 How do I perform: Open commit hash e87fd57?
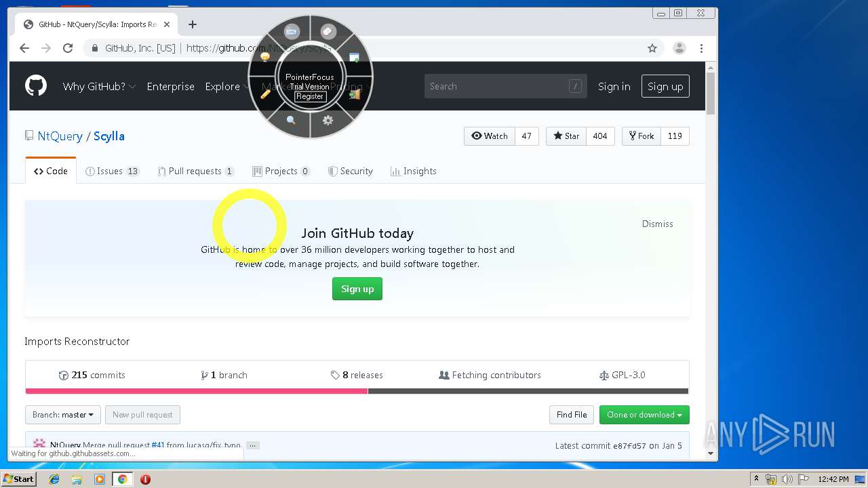[x=629, y=445]
